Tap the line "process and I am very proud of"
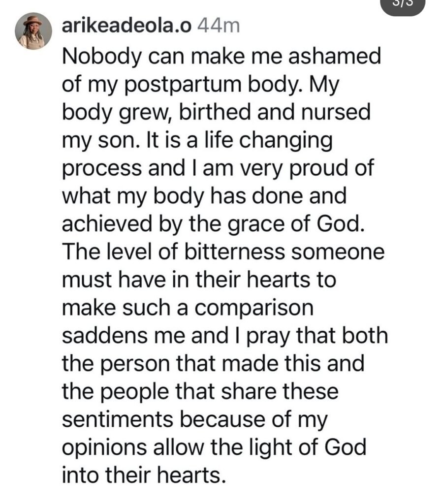The image size is (441, 504). (219, 169)
